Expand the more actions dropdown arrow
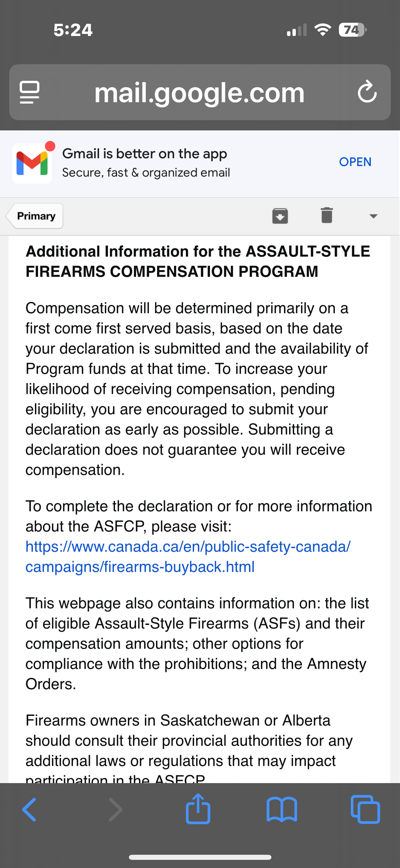The width and height of the screenshot is (400, 868). [373, 216]
